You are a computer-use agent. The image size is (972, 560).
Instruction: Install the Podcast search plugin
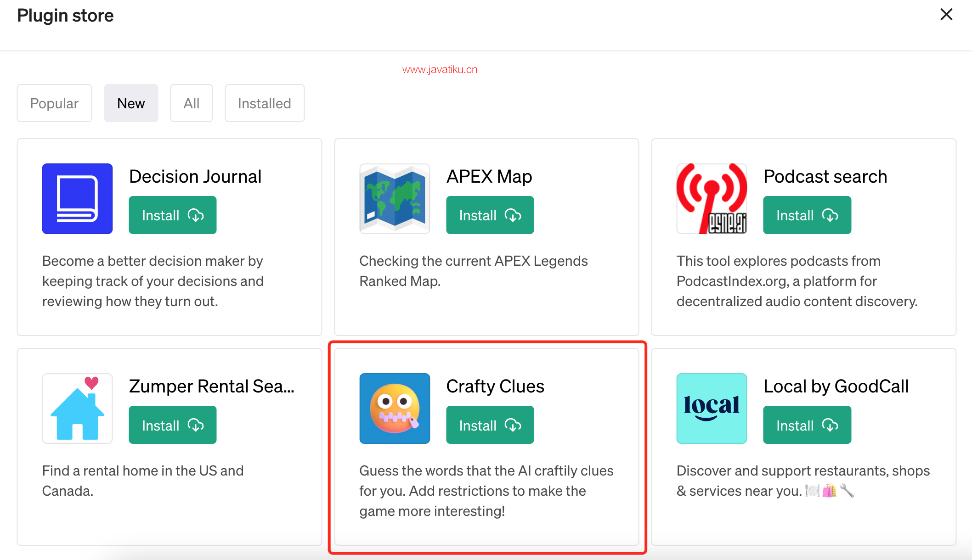(x=807, y=215)
